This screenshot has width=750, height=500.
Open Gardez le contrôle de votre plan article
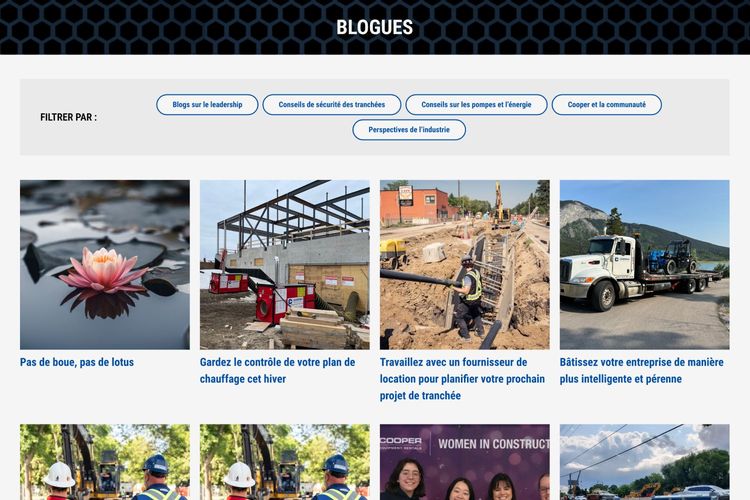pyautogui.click(x=277, y=370)
